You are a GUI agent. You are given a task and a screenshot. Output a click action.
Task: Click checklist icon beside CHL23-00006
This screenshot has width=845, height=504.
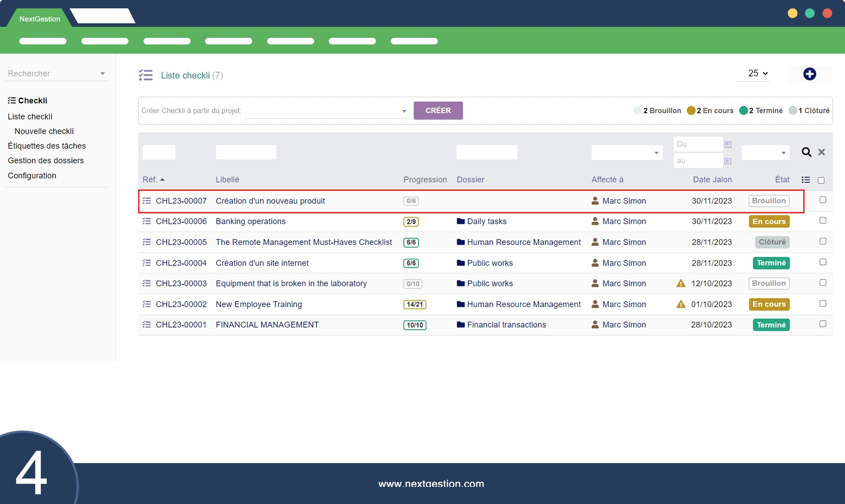pos(147,221)
